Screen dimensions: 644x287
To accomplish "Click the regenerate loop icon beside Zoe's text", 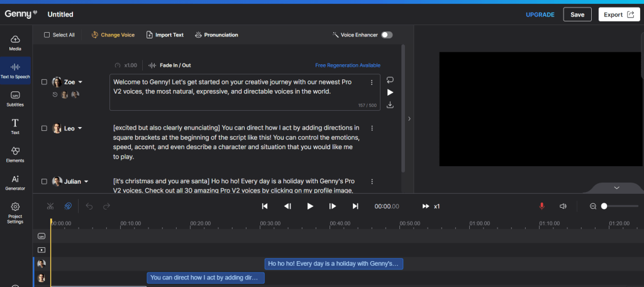I will pyautogui.click(x=390, y=80).
